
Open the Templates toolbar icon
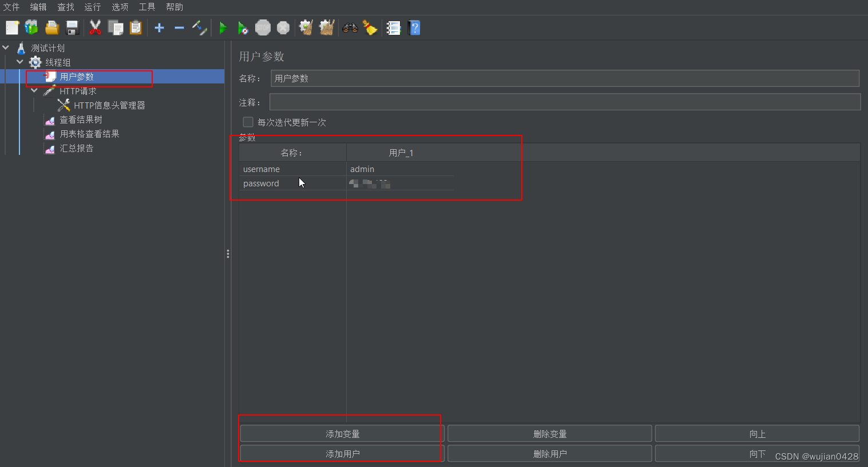coord(31,27)
